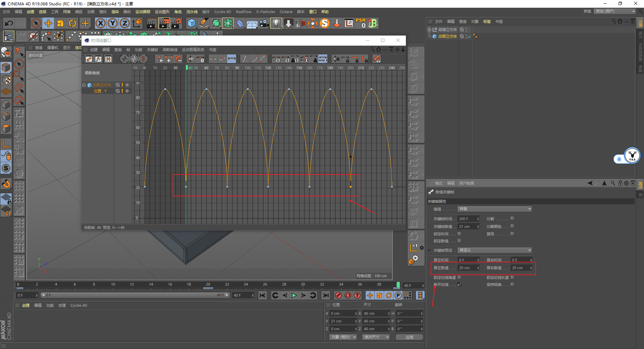The height and width of the screenshot is (349, 644).
Task: Enable the 锁定切线角度 checkbox
Action: click(x=460, y=278)
